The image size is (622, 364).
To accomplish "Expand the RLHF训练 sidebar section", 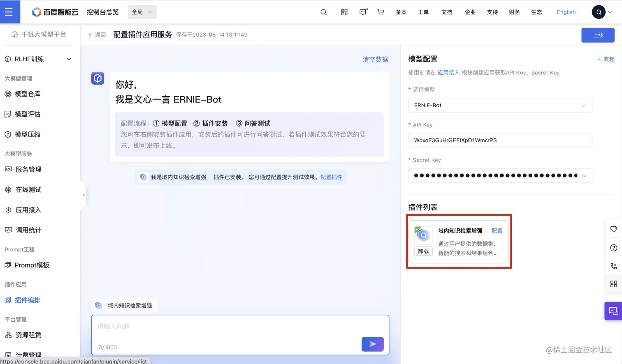I will click(x=69, y=59).
